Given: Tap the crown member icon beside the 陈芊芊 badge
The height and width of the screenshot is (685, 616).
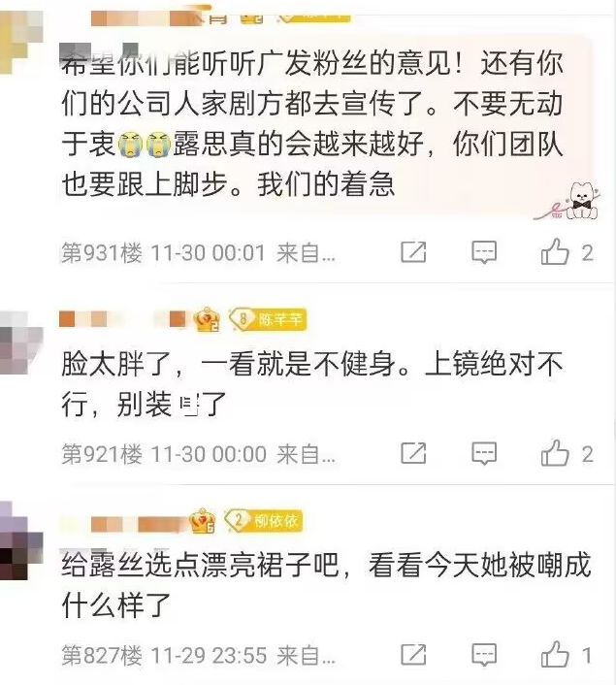Looking at the screenshot, I should tap(207, 320).
